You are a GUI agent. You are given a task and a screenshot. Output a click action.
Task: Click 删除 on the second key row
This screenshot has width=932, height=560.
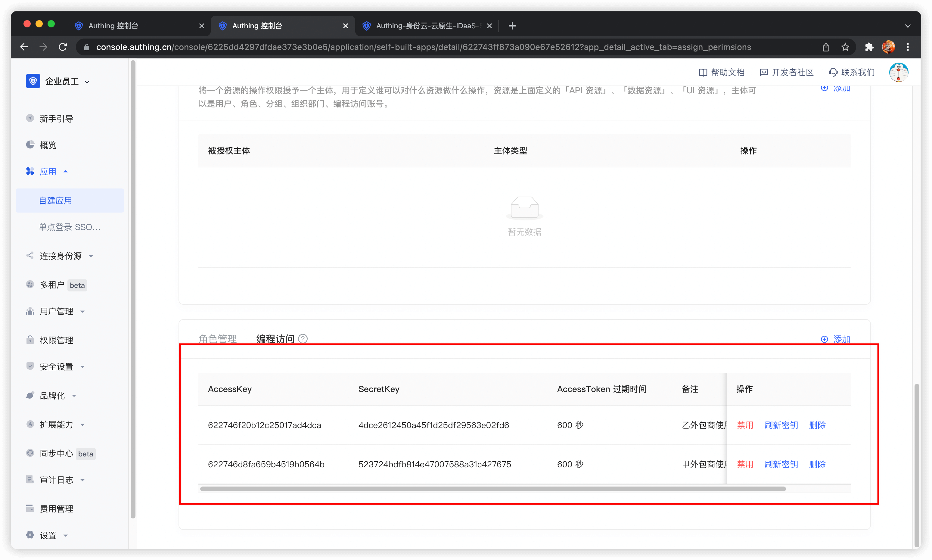pyautogui.click(x=817, y=464)
